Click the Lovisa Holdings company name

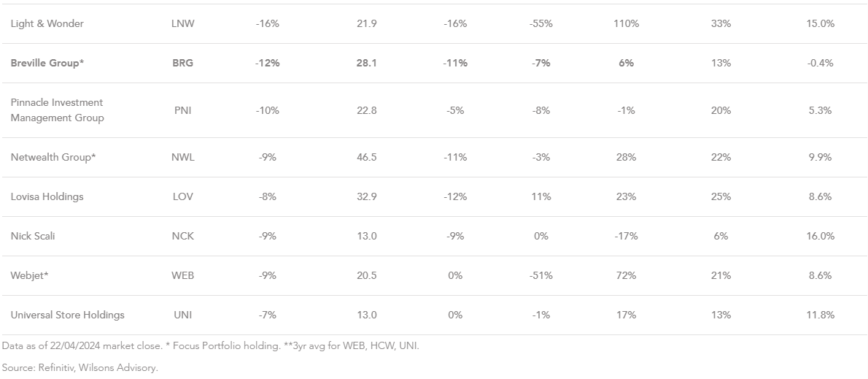click(47, 196)
